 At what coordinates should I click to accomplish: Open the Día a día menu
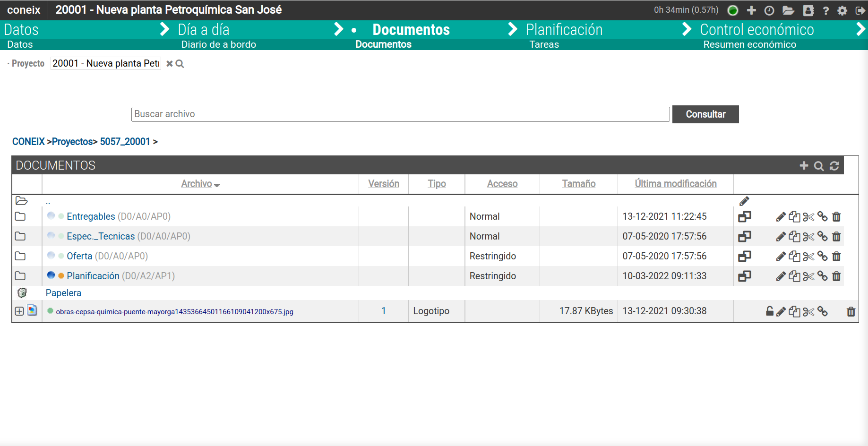tap(204, 30)
